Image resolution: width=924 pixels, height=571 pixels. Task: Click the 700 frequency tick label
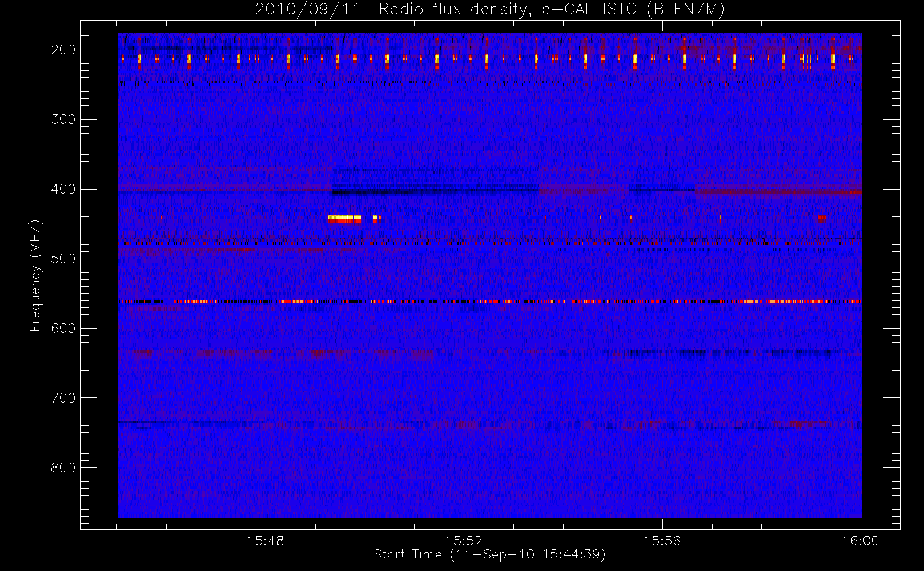pyautogui.click(x=63, y=398)
